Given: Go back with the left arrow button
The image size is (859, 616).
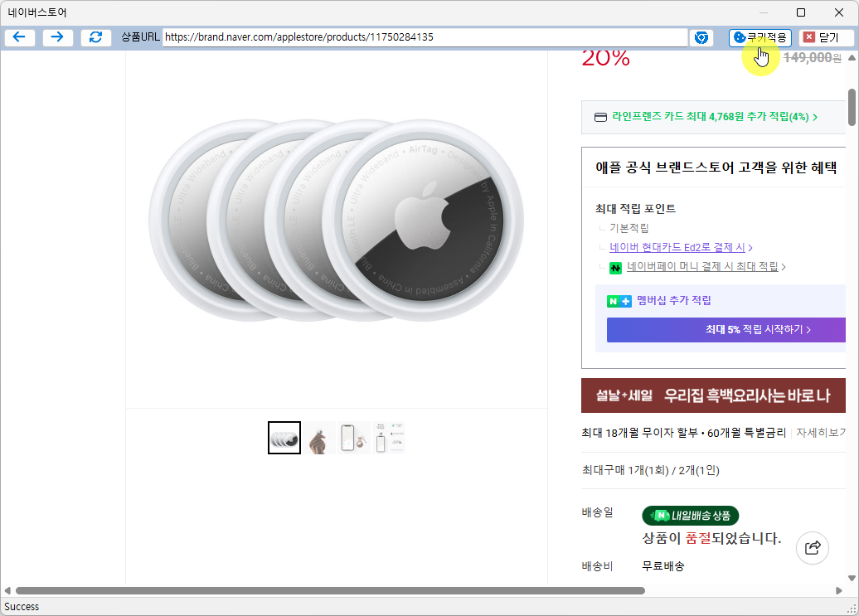Looking at the screenshot, I should (x=20, y=37).
